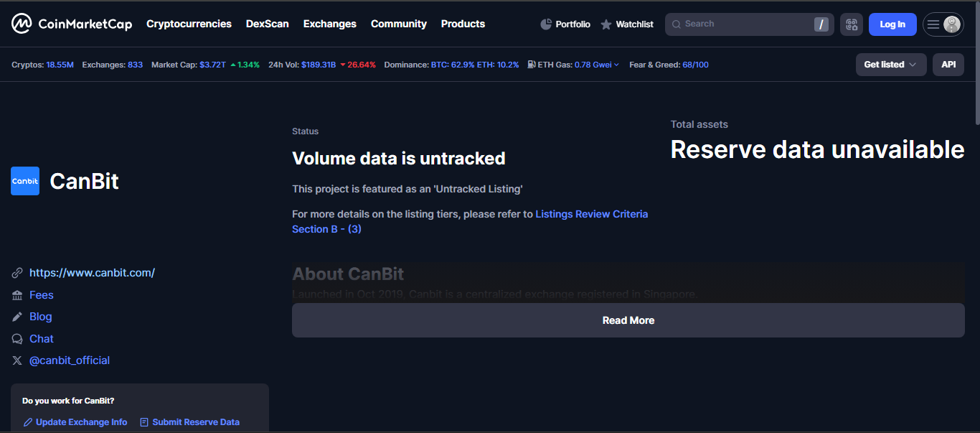Open the CoinMarketCap home logo
Viewport: 980px width, 433px height.
click(x=72, y=24)
